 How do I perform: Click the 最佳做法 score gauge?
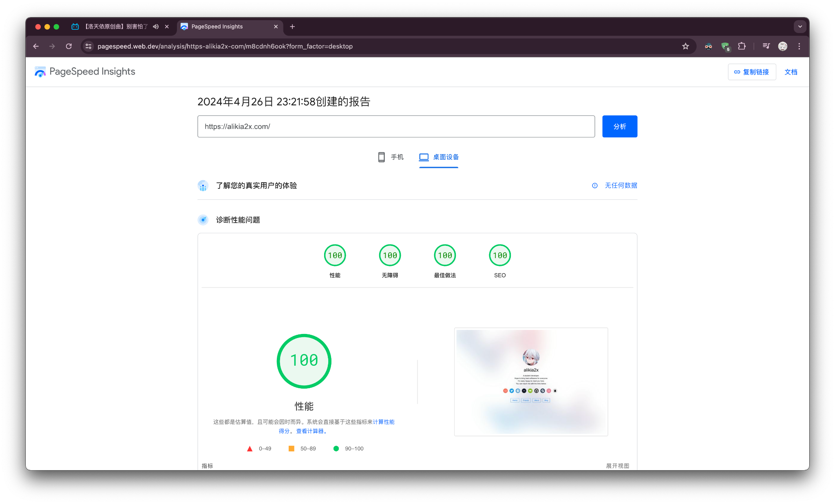click(445, 255)
